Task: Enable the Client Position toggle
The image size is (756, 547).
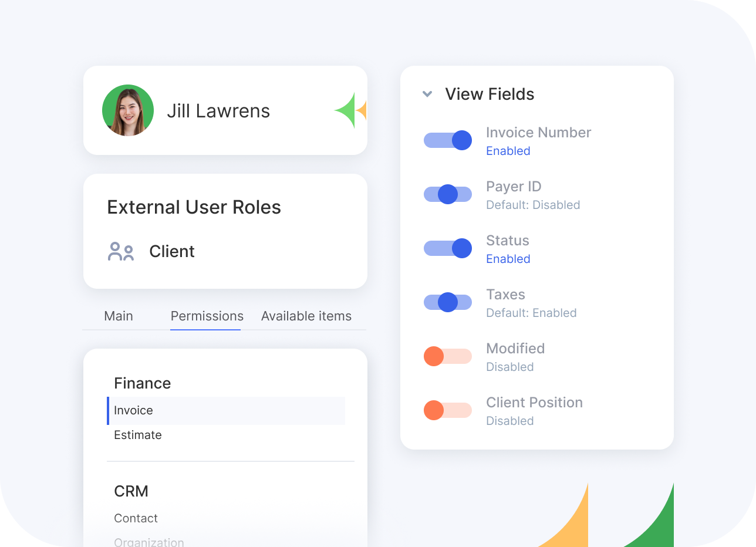Action: [448, 410]
